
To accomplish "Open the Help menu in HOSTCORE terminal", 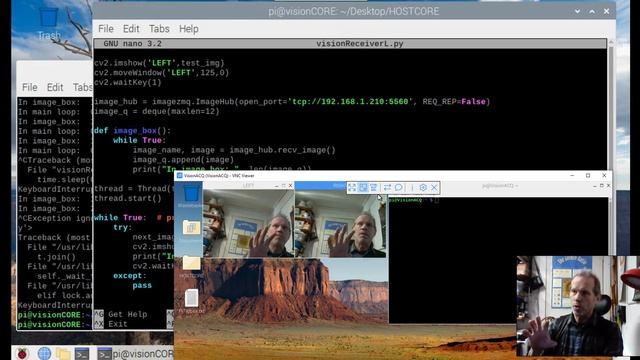I will coord(189,29).
